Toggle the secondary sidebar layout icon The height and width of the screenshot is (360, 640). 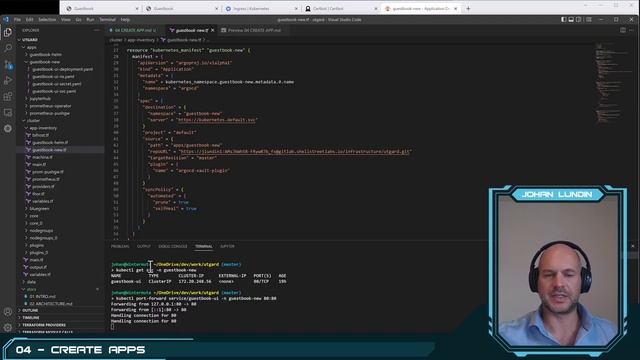coord(578,19)
